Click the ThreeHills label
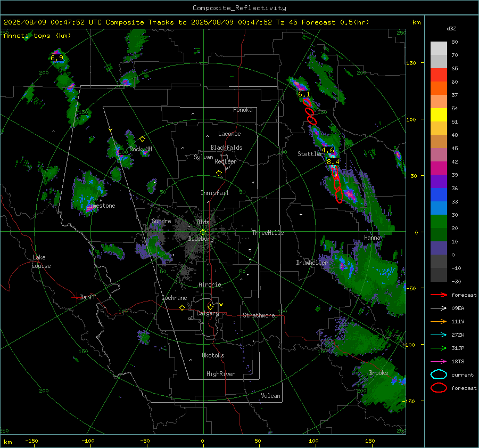Screen dimensions: 479x448 point(268,233)
